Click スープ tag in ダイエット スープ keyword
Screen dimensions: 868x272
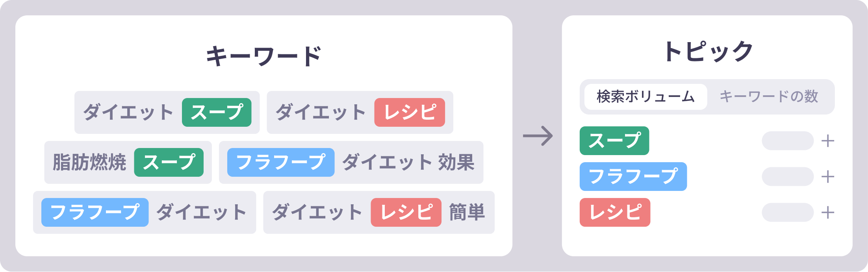coord(217,113)
